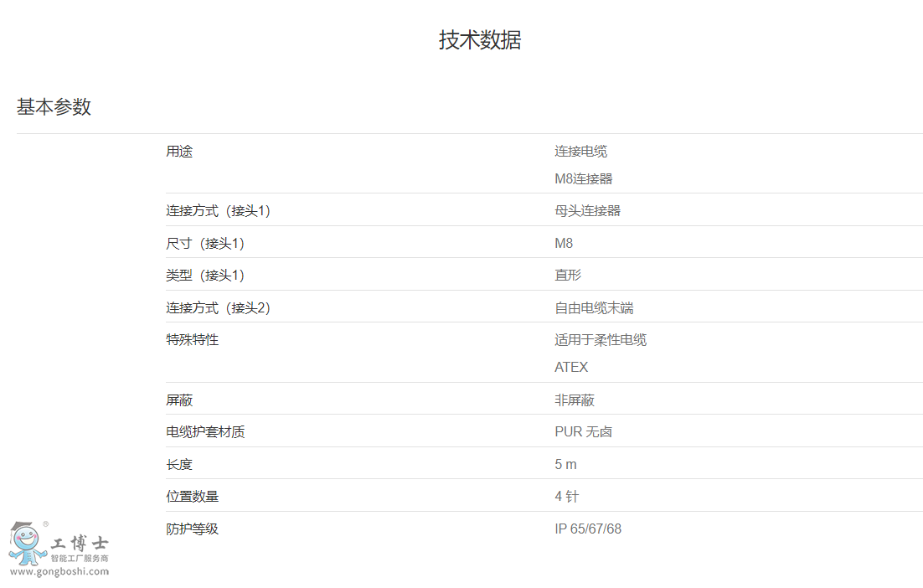Select the ATEX value text
This screenshot has height=588, width=923.
(x=571, y=368)
